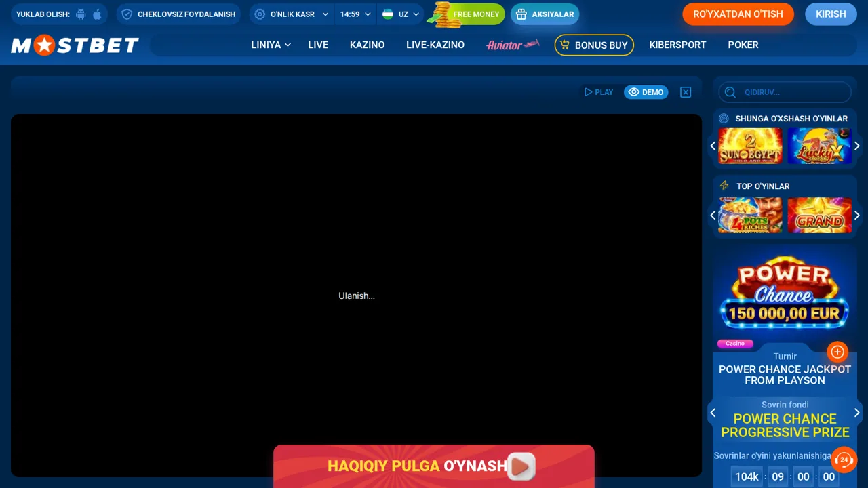Open the O'nlik Kasr odds format dropdown
The height and width of the screenshot is (488, 868).
point(292,14)
